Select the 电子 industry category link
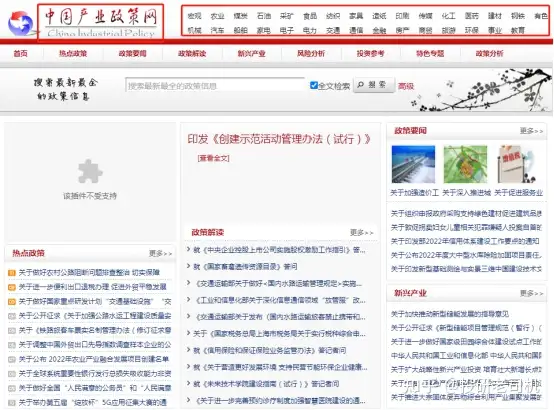This screenshot has height=410, width=554. pos(287,30)
